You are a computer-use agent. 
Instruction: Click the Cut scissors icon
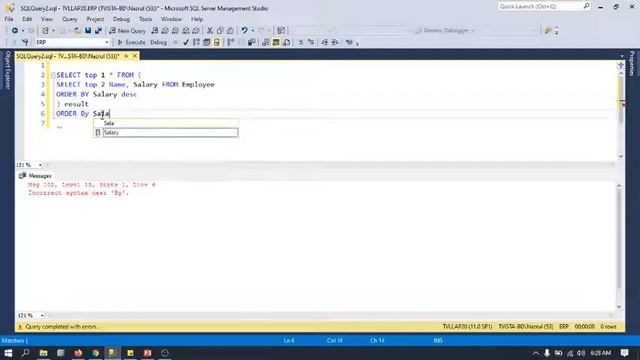click(210, 31)
